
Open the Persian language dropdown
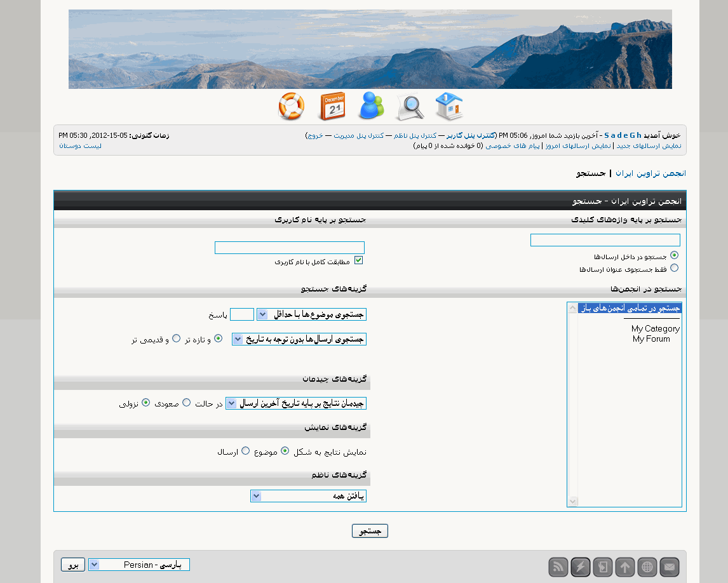pos(139,565)
